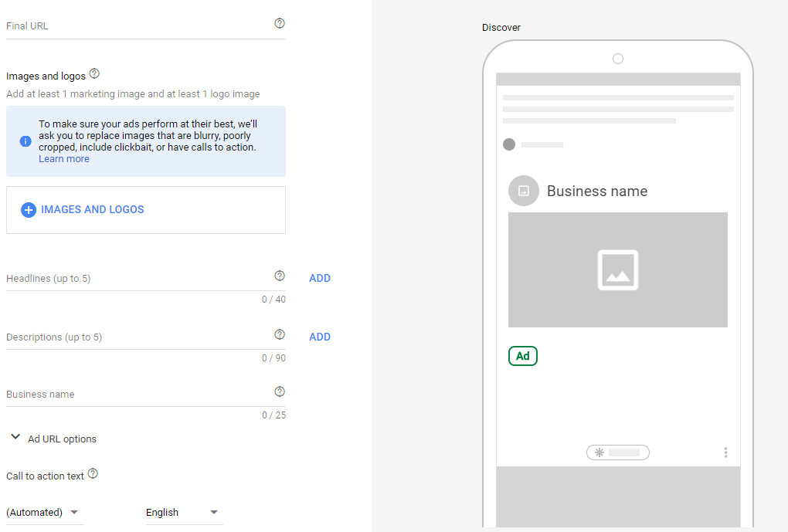Click the 0 / 90 description counter
This screenshot has height=532, width=788.
click(273, 358)
